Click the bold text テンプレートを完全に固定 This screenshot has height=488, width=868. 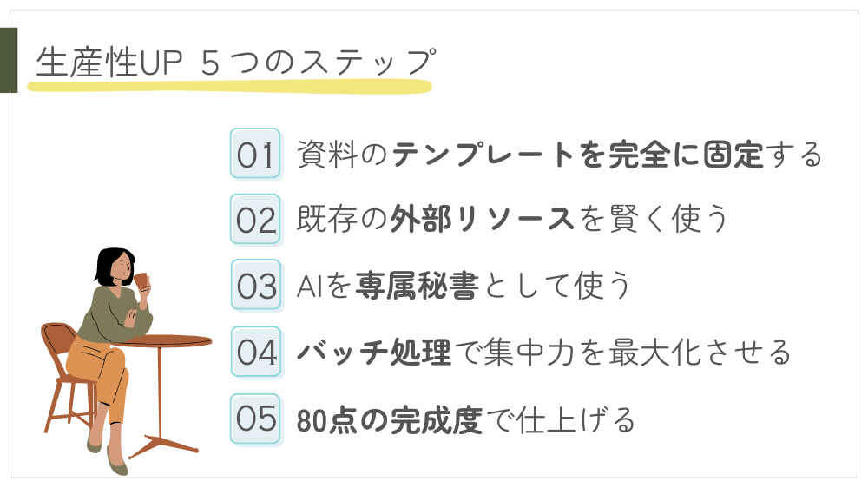point(577,155)
